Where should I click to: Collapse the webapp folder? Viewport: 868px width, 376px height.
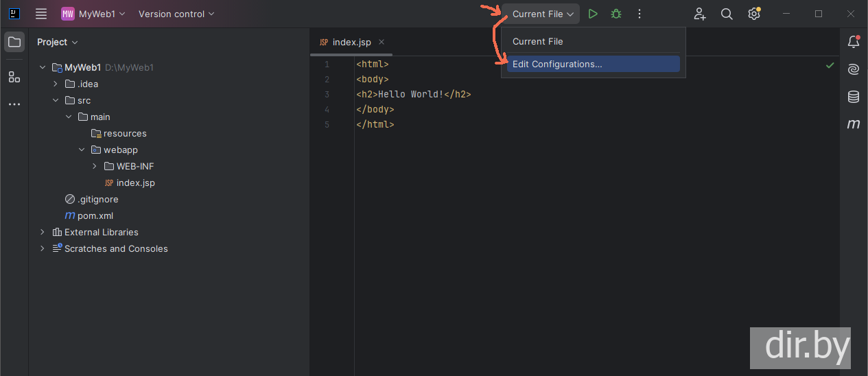[x=82, y=150]
